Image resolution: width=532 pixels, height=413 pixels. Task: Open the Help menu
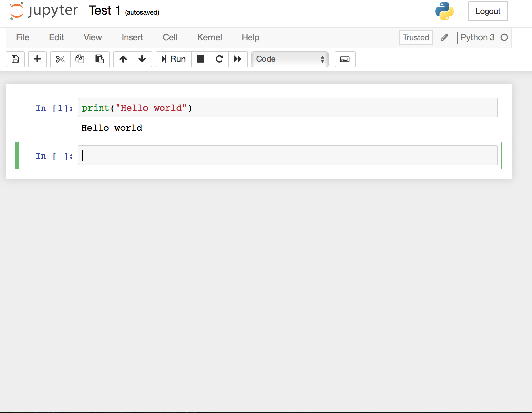(x=251, y=37)
